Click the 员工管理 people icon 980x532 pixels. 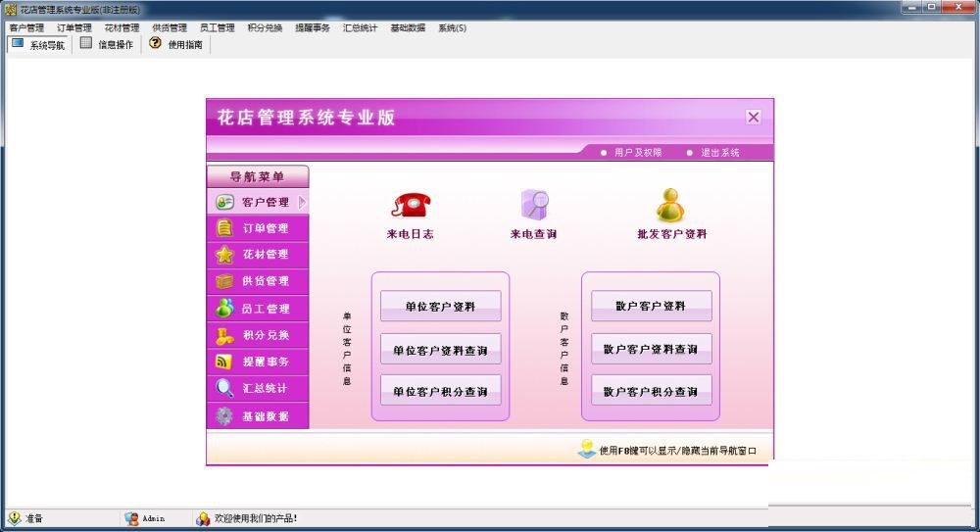pyautogui.click(x=224, y=308)
